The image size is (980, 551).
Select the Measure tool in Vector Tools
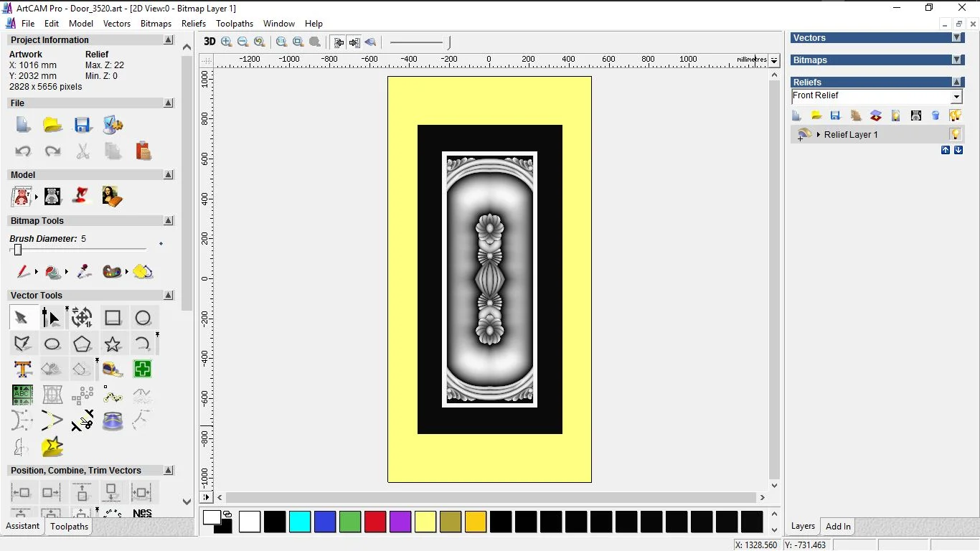[x=112, y=369]
